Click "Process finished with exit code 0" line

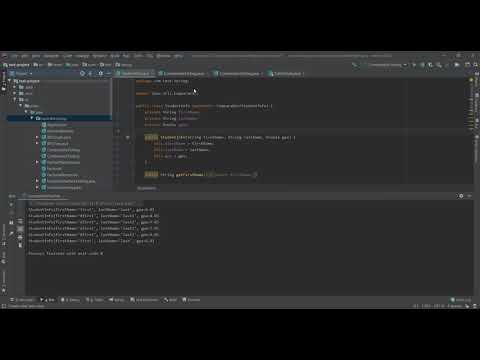(66, 253)
